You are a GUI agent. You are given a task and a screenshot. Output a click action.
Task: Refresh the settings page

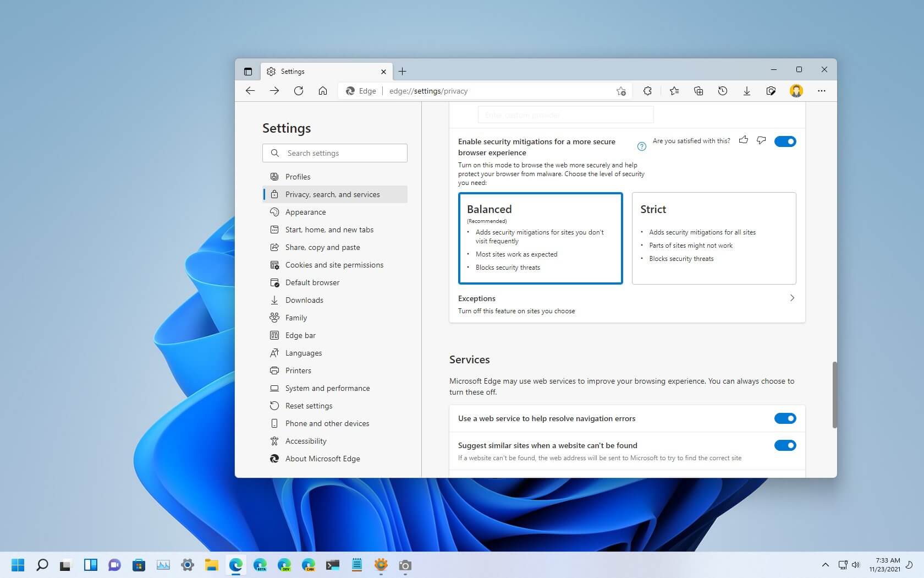click(299, 91)
